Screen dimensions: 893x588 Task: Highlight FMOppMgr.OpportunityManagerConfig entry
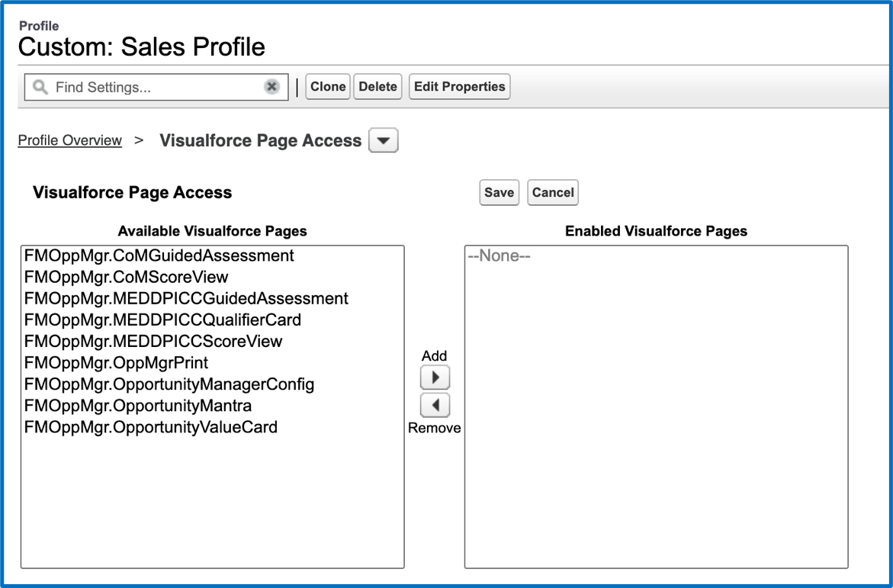(x=169, y=384)
